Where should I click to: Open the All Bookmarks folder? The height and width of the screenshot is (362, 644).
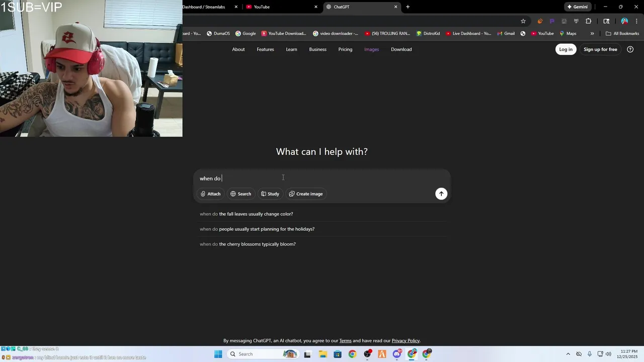(622, 34)
